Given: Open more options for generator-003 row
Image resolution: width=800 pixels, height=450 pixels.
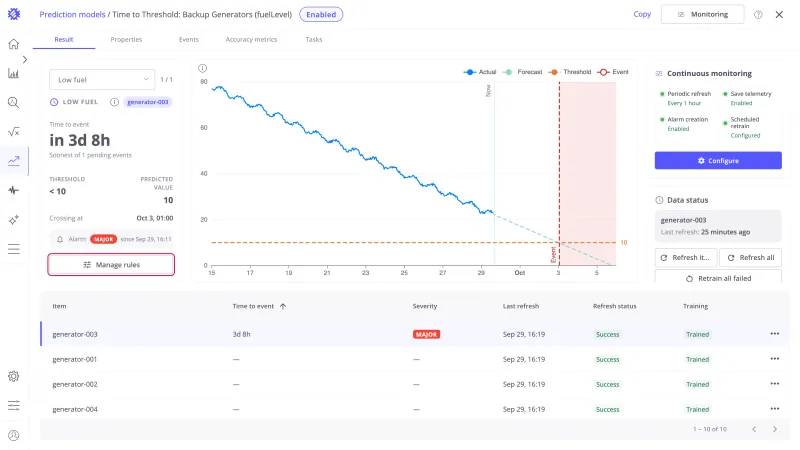Looking at the screenshot, I should [774, 334].
